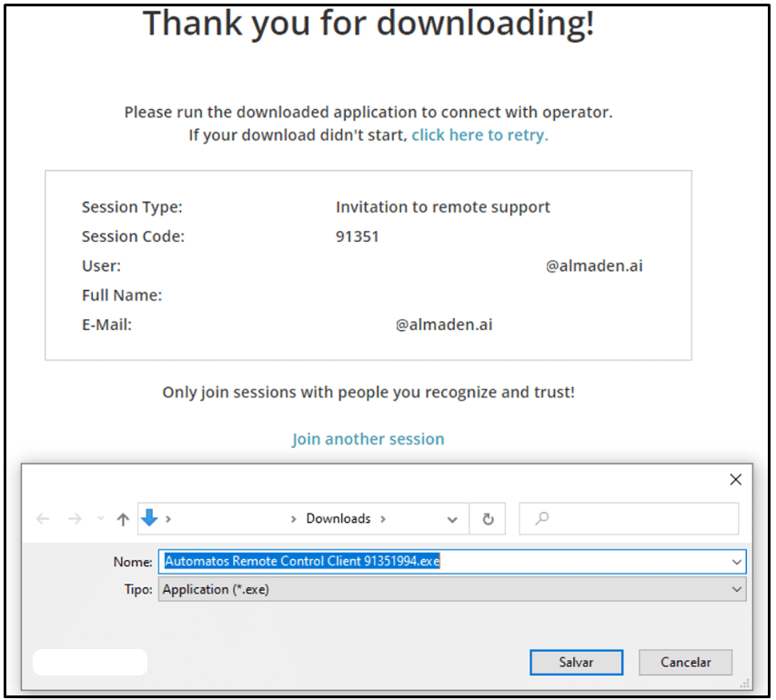Click the up arrow to go to parent folder
Screen dimensions: 776x700
(x=123, y=518)
